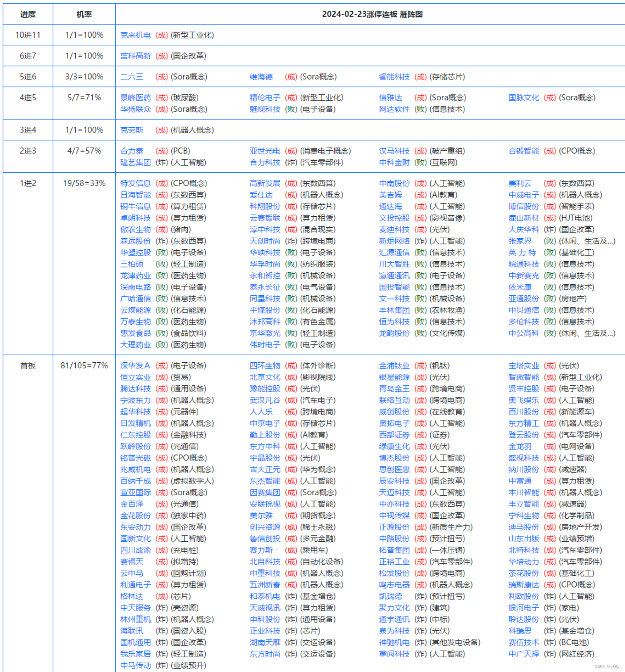
Task: Click the 张家界 stock link
Action: point(520,241)
